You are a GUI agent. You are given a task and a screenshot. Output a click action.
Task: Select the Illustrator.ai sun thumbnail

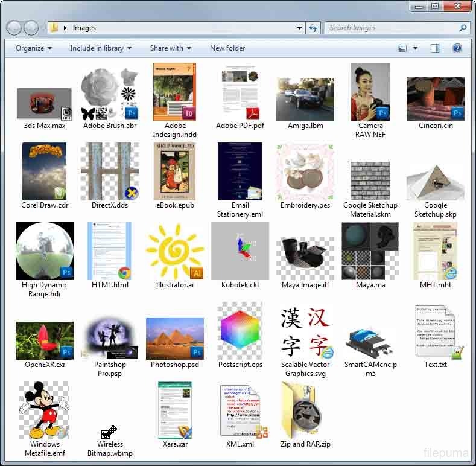click(x=174, y=251)
